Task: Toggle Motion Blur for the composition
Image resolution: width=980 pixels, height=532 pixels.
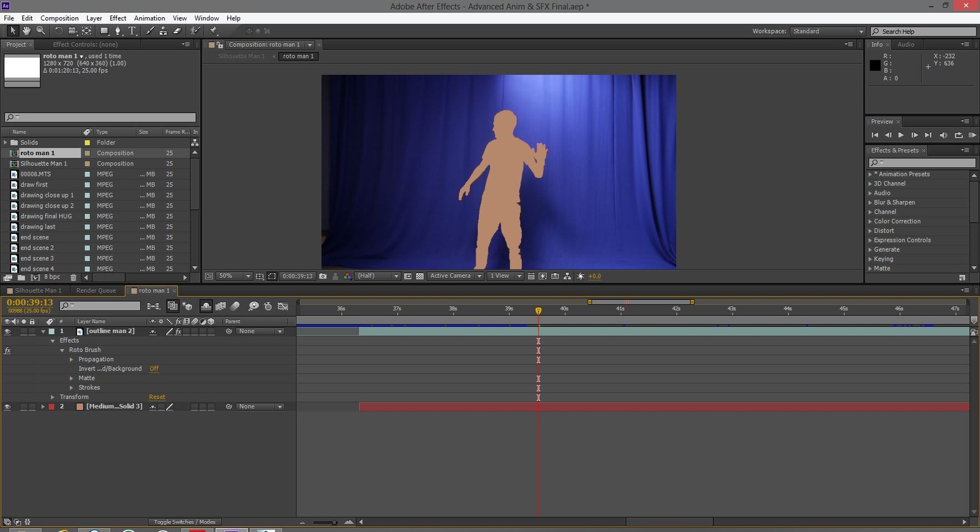Action: point(235,306)
